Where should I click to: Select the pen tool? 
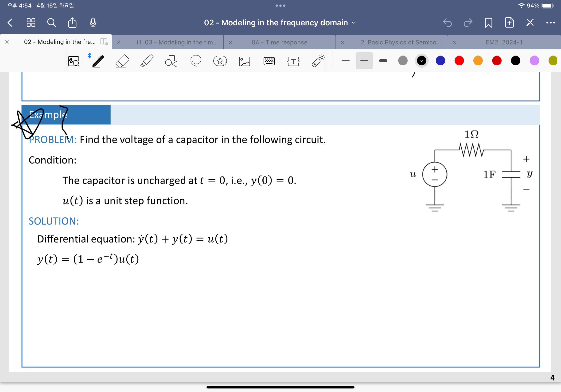(x=98, y=61)
